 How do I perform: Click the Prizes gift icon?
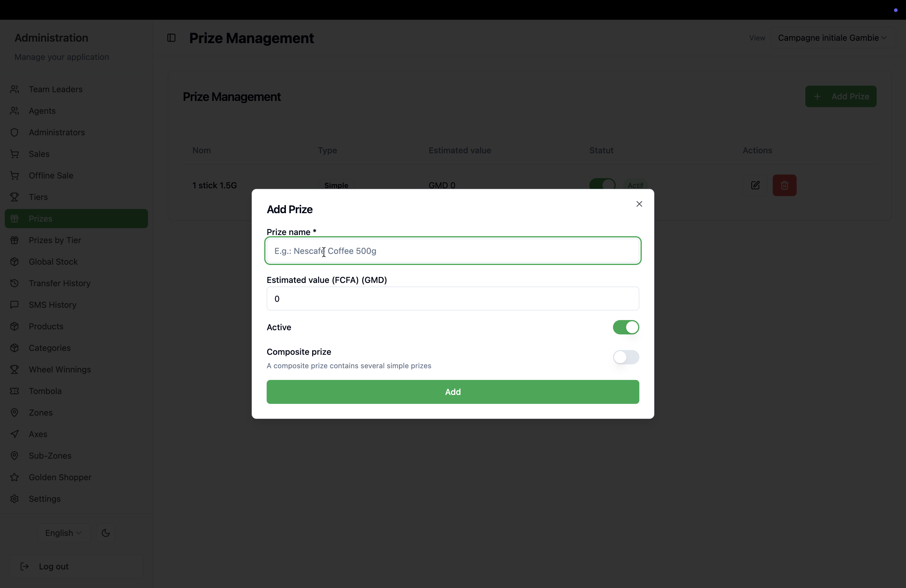pyautogui.click(x=14, y=219)
